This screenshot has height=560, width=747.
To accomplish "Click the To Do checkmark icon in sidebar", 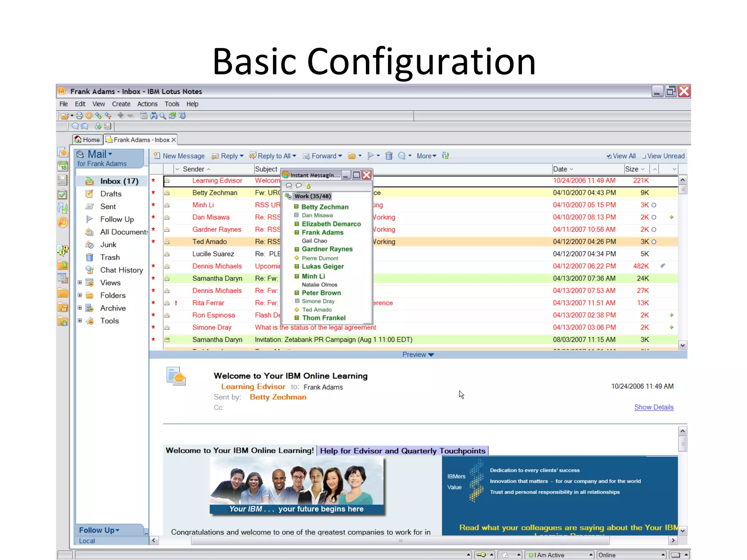I will click(x=63, y=194).
